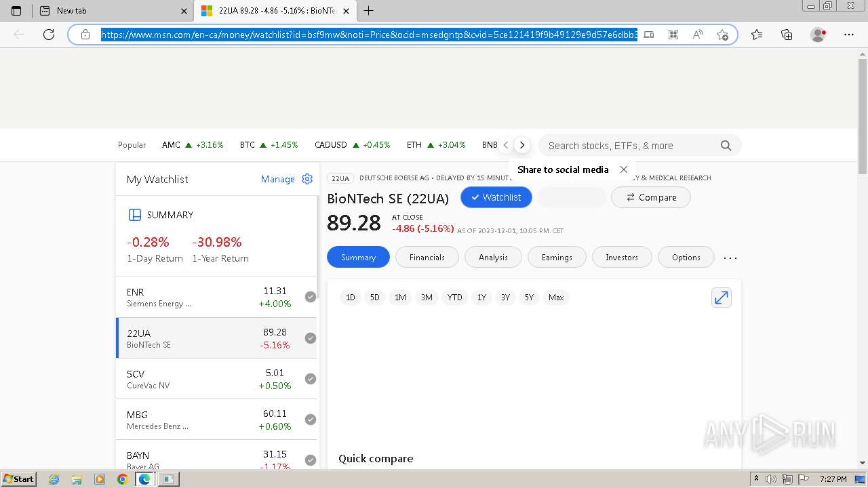The height and width of the screenshot is (488, 868).
Task: Open watchlist settings gear icon
Action: coord(307,179)
